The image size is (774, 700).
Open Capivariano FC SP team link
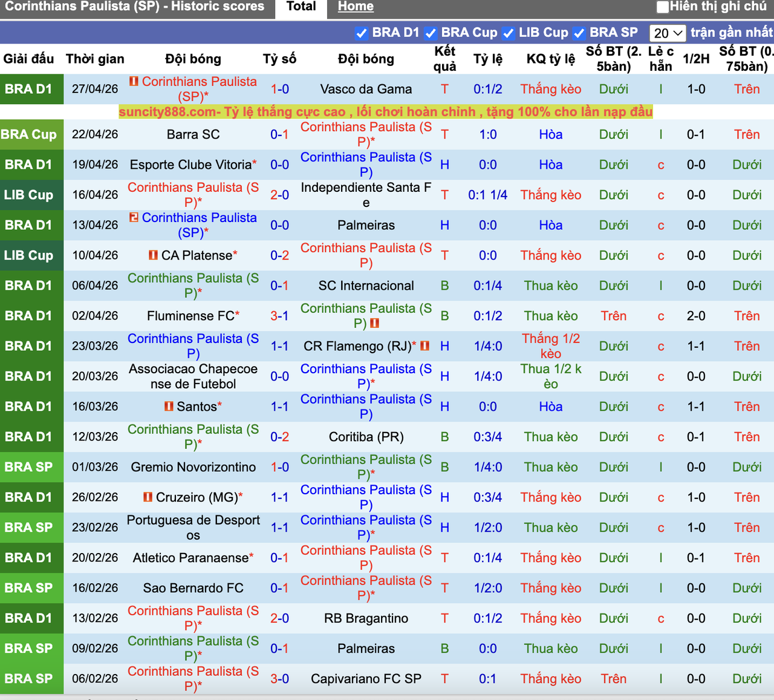[366, 679]
